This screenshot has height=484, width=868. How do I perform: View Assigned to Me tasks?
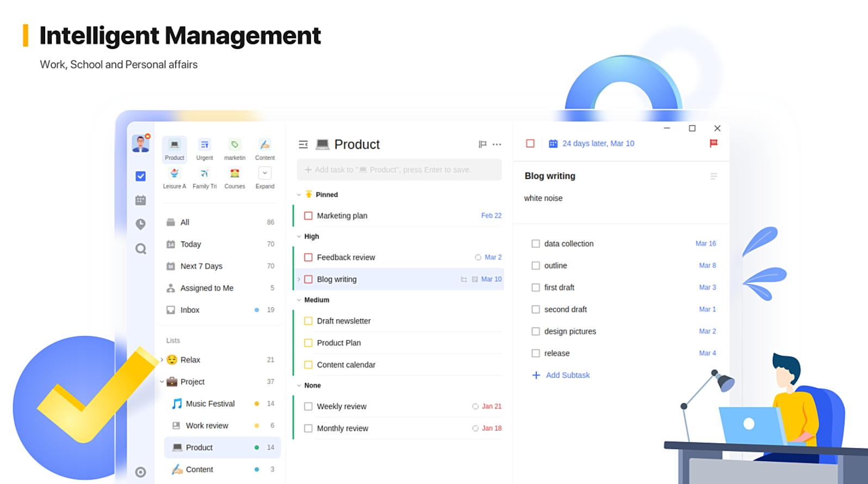point(221,288)
